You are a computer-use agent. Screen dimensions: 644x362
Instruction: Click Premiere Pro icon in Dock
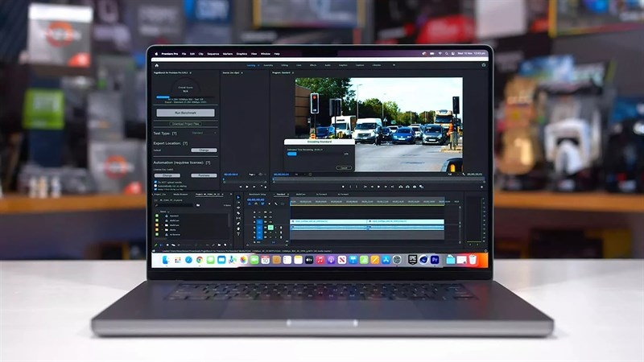click(435, 259)
